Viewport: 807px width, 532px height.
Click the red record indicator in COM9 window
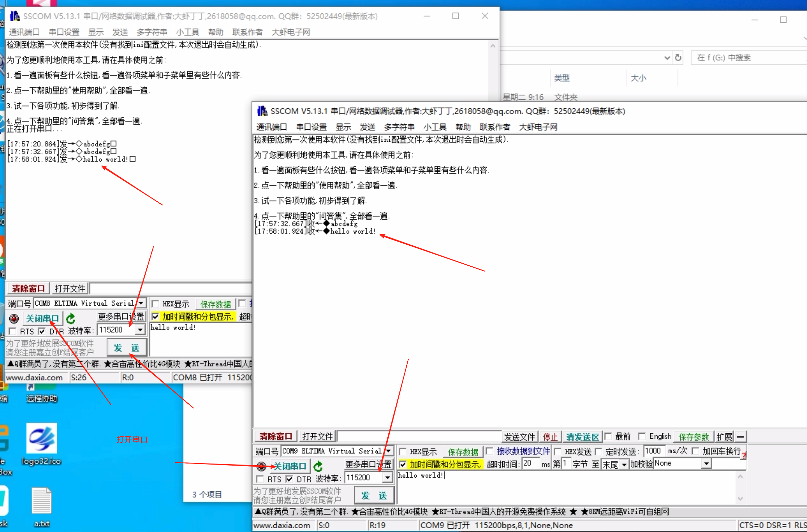tap(261, 466)
